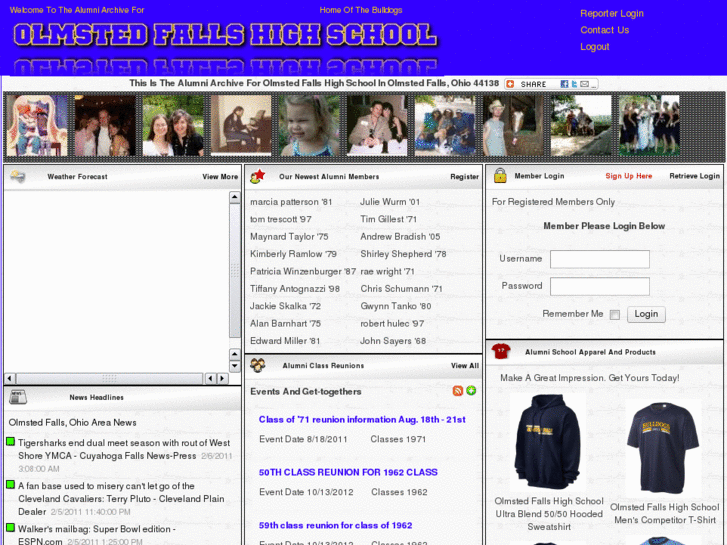This screenshot has width=727, height=545.
Task: Select alumni member Shirley Shepherd '78
Action: [403, 254]
